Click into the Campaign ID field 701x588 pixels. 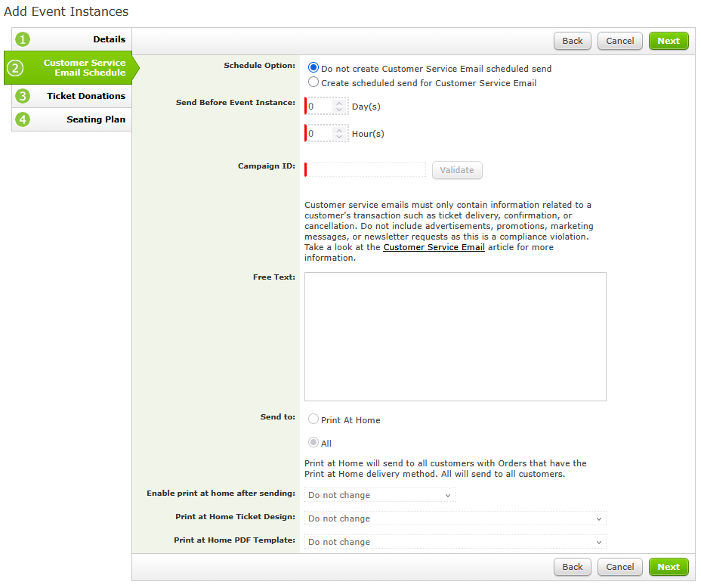point(366,170)
